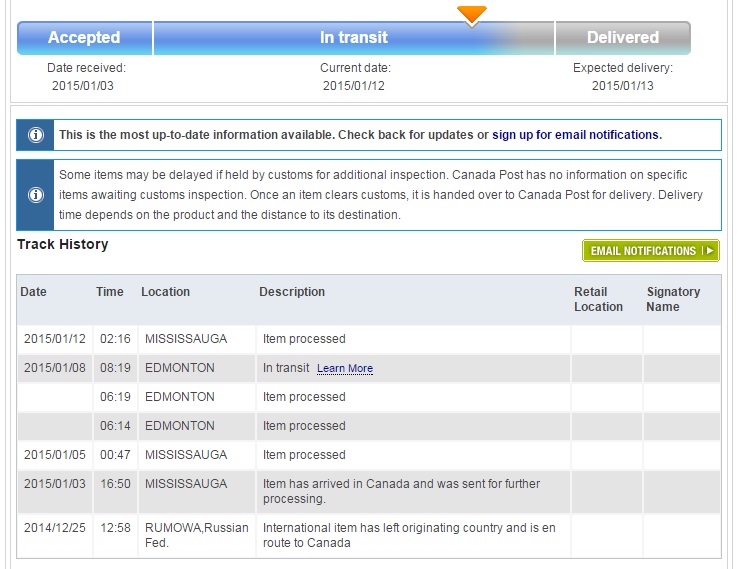Open the Learn More link
Screen dimensions: 739x569
tap(344, 369)
